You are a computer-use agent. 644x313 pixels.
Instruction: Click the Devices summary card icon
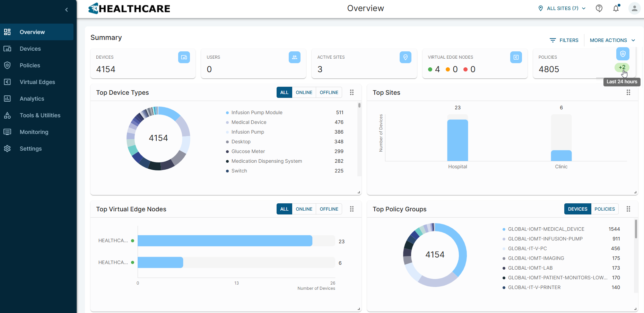click(184, 57)
